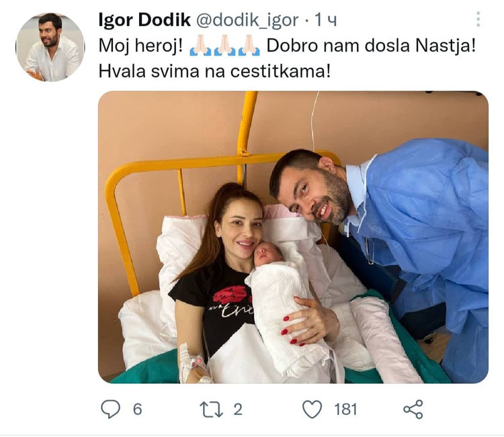Like the tweet with the heart icon
Screen dimensions: 504x437
(312, 409)
